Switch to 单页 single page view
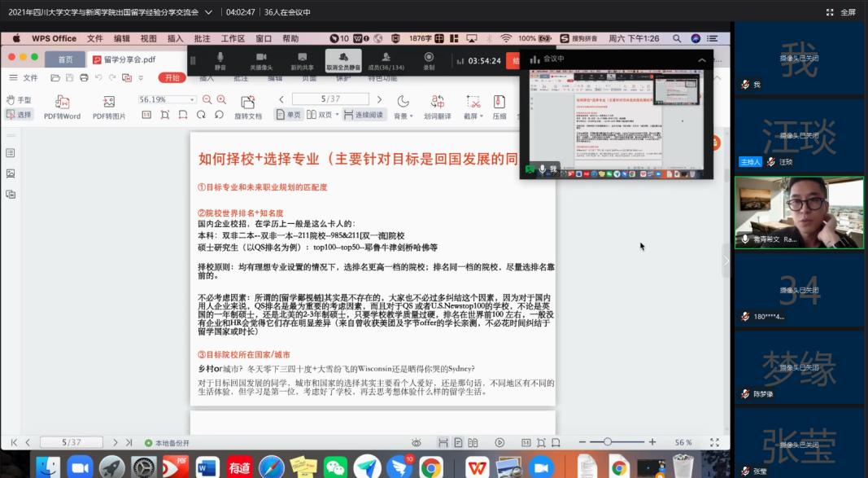 [288, 115]
